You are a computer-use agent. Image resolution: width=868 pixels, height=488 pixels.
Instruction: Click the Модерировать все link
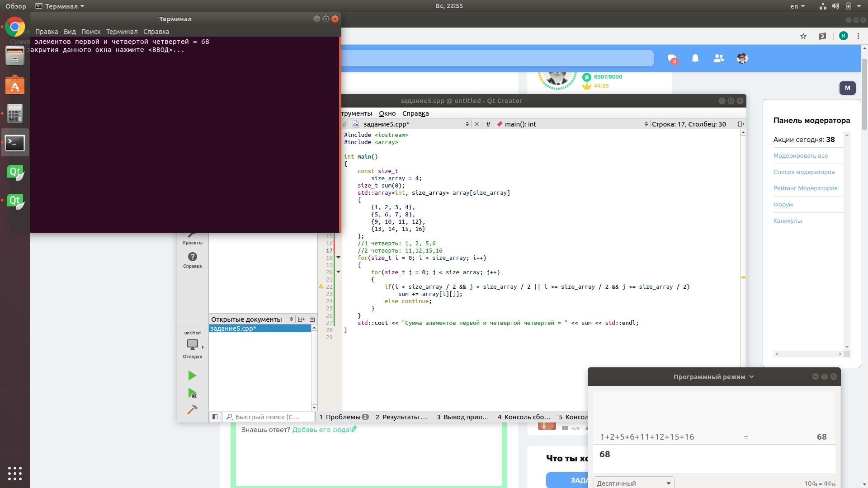point(800,155)
